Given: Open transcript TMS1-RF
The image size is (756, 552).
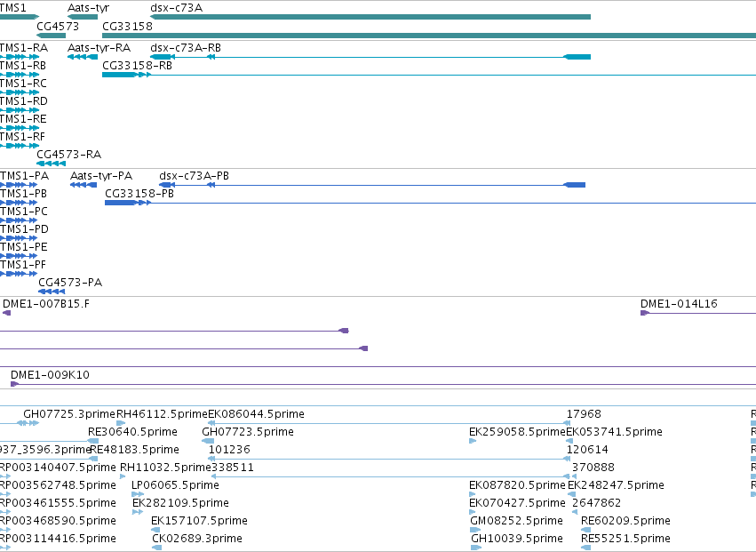Looking at the screenshot, I should tap(23, 137).
